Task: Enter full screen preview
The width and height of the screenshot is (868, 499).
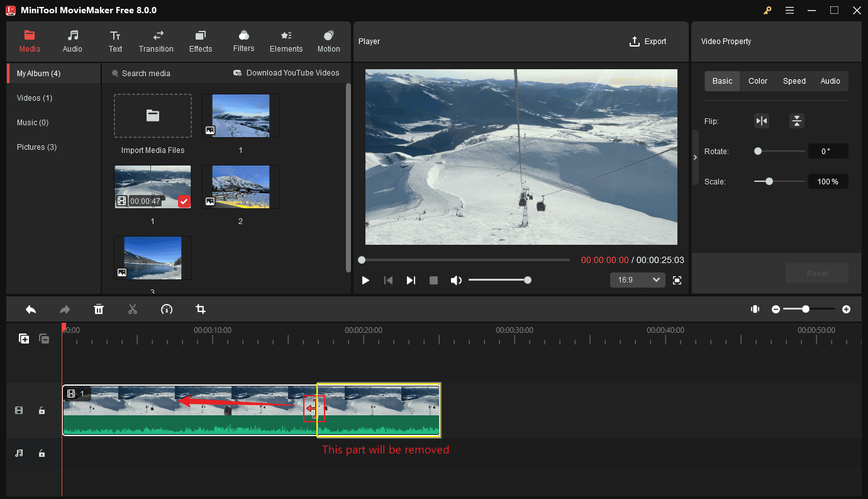Action: pyautogui.click(x=677, y=280)
